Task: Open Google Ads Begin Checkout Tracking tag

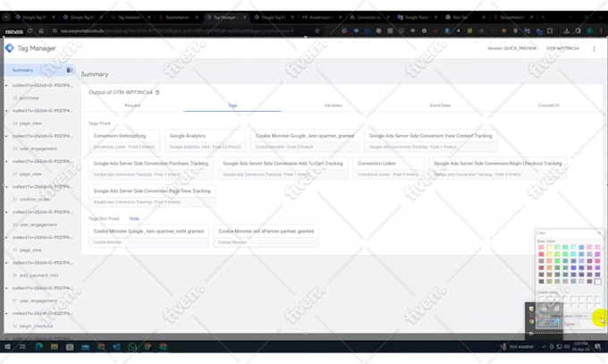Action: click(x=498, y=168)
